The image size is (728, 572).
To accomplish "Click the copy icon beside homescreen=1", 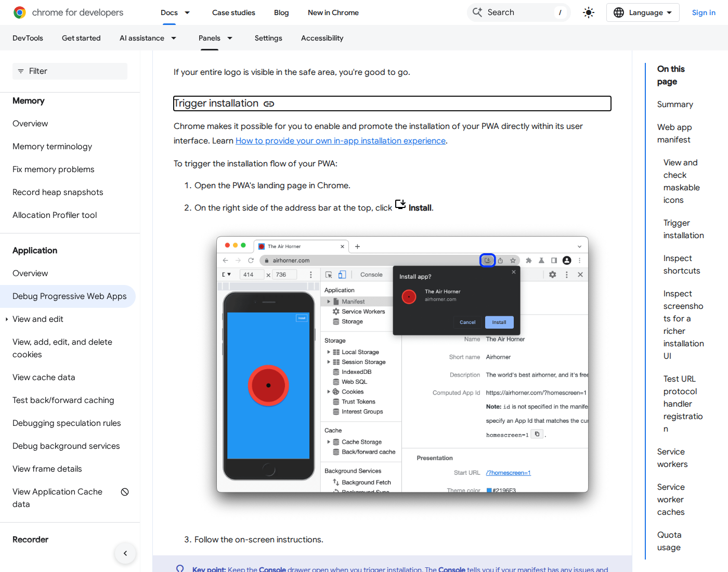I will (537, 434).
